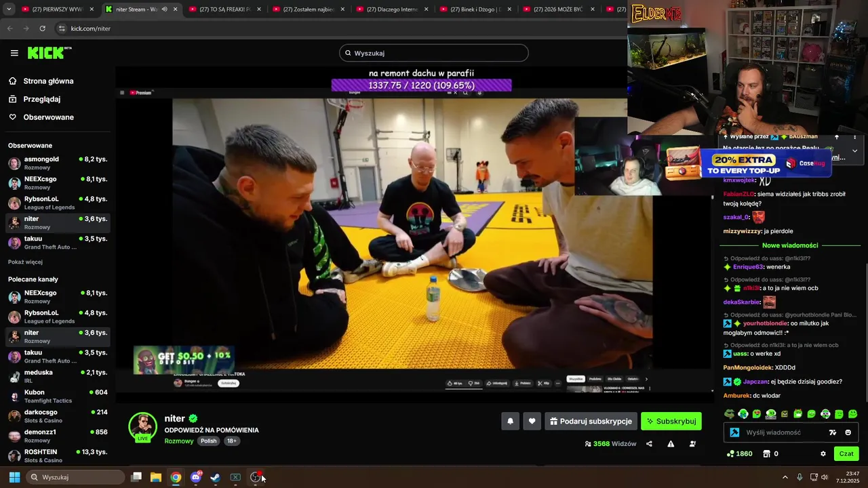Switch to the Zostałem najbiedniejszym tab

[x=308, y=9]
